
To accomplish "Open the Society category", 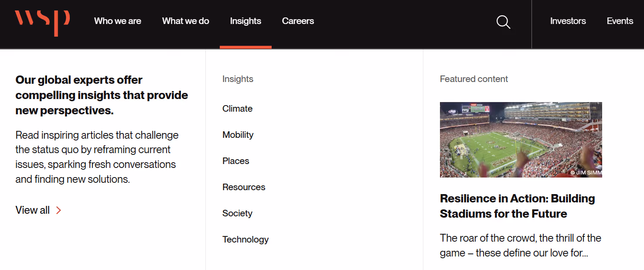I will pyautogui.click(x=237, y=213).
